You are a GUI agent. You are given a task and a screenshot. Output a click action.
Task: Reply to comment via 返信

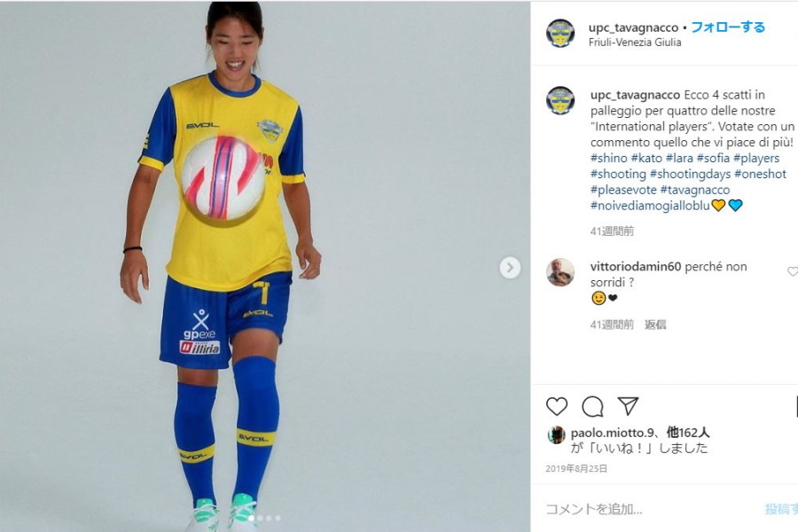[655, 325]
